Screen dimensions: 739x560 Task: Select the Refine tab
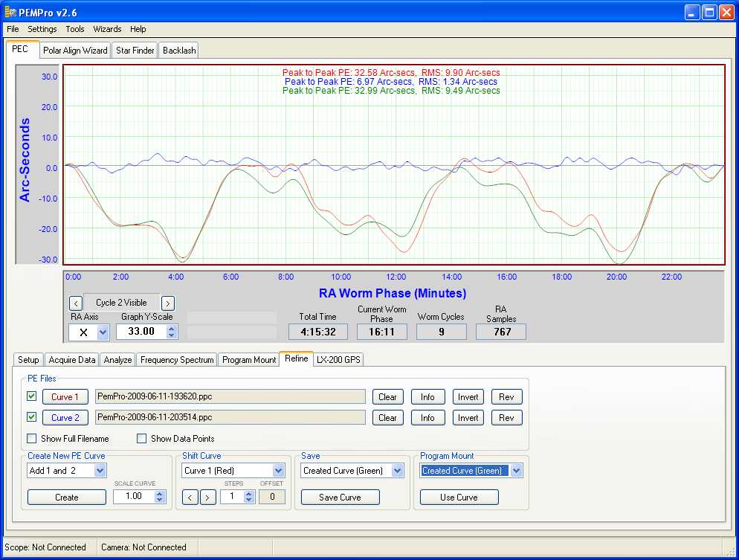coord(297,358)
